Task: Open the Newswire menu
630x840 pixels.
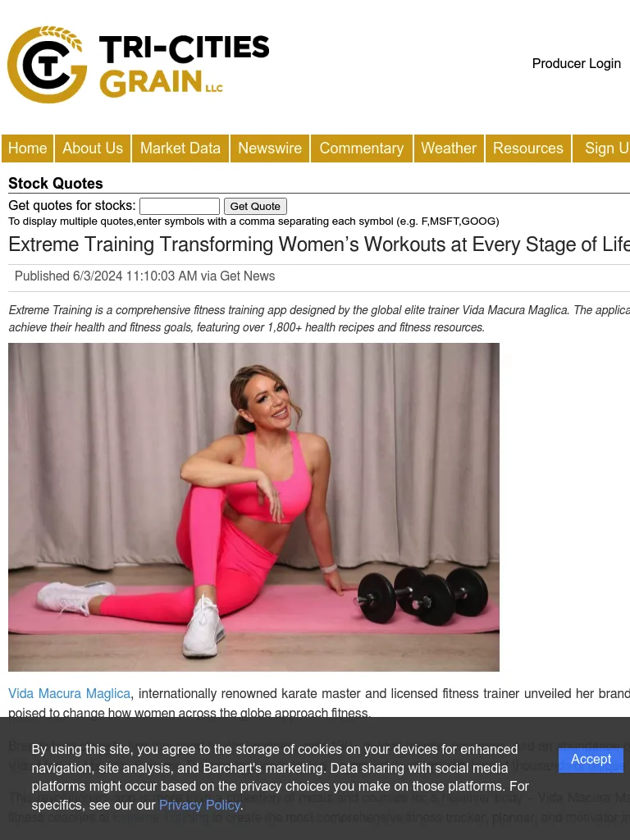Action: pos(270,148)
